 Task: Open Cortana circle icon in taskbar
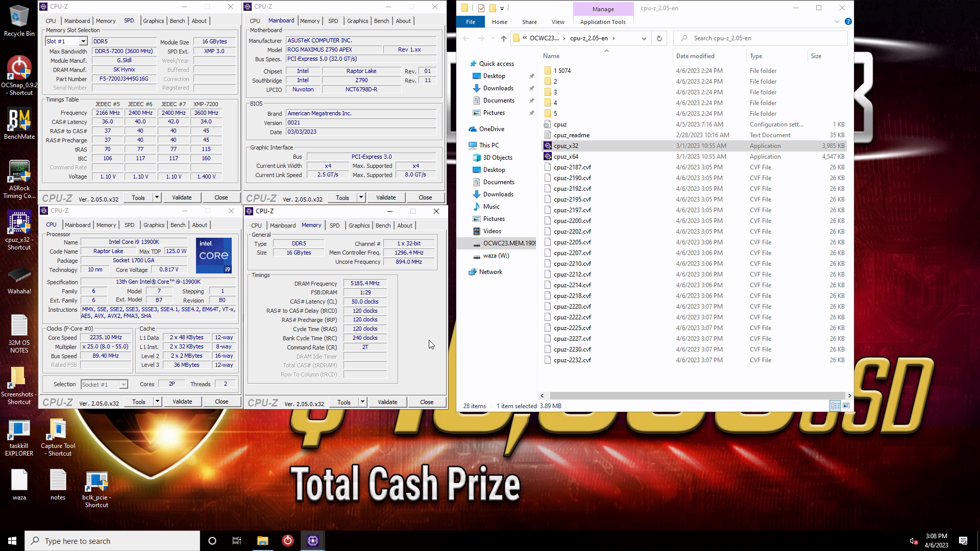(x=212, y=541)
